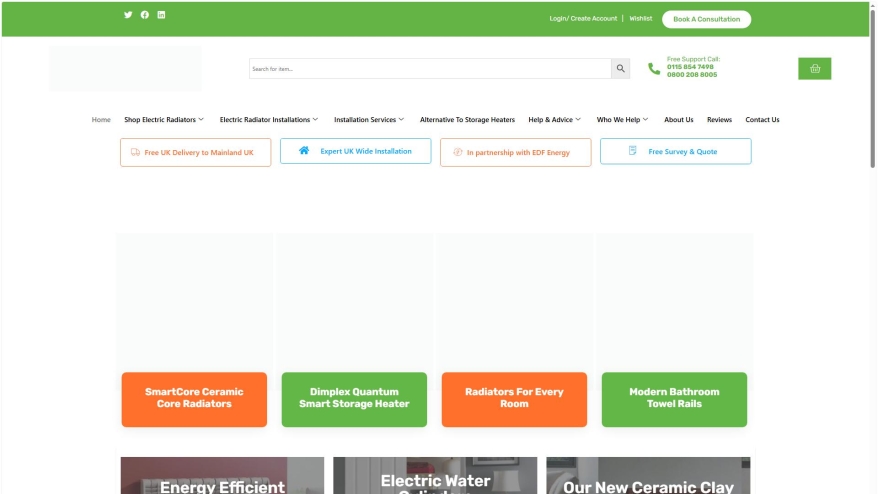This screenshot has height=494, width=878.
Task: Open the Installation Services dropdown
Action: point(369,120)
